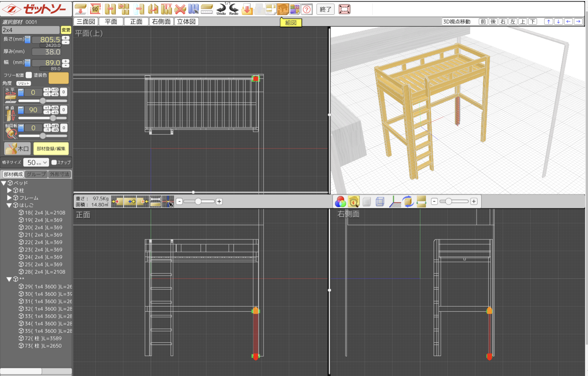Open the RGB color circles icon
The image size is (588, 376).
coord(340,202)
